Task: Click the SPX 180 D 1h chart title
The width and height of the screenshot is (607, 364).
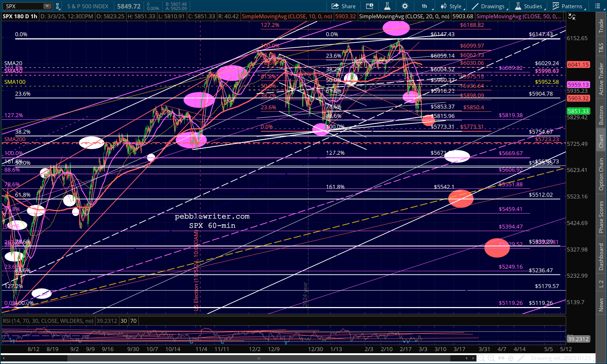Action: 20,16
